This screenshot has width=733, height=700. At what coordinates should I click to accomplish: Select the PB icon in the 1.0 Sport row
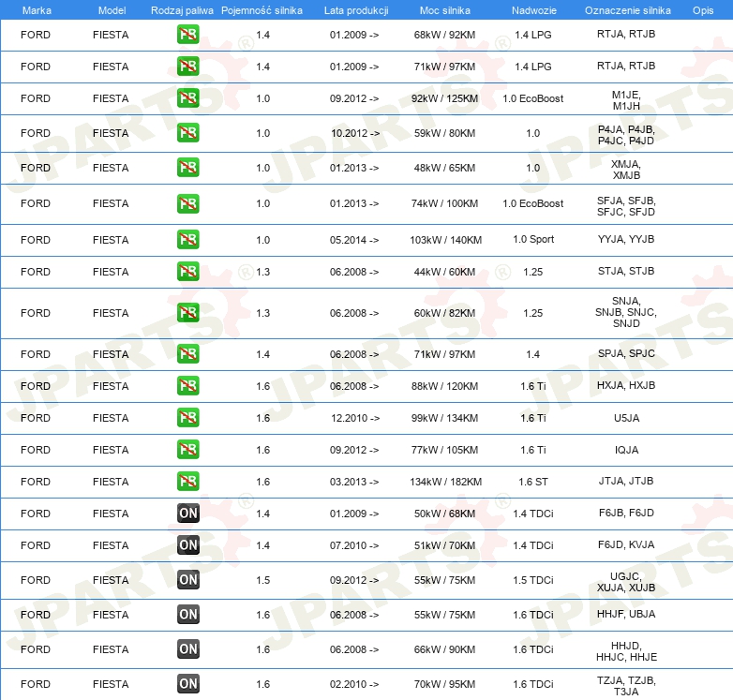coord(188,239)
